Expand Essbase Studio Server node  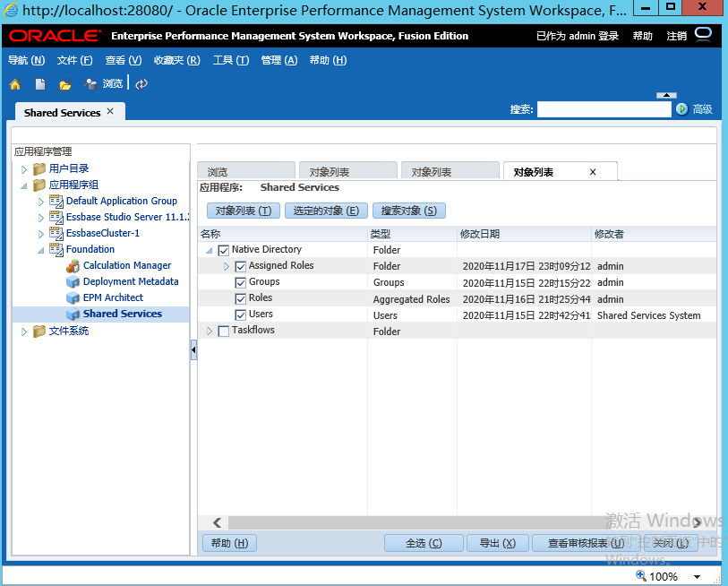coord(41,218)
